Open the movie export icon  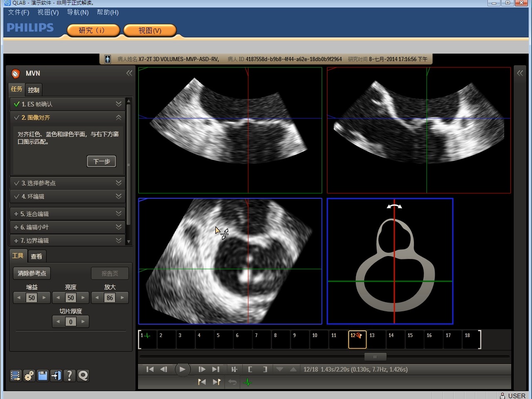[15, 376]
